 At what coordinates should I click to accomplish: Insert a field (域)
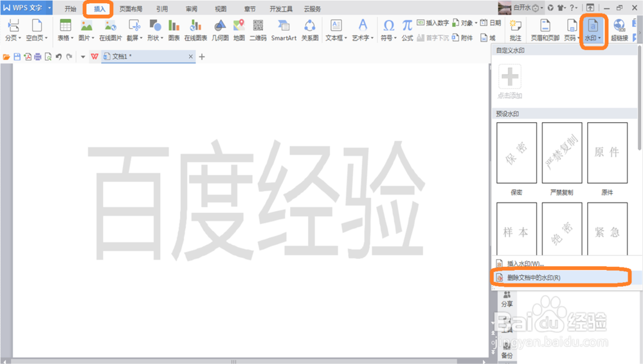(488, 38)
